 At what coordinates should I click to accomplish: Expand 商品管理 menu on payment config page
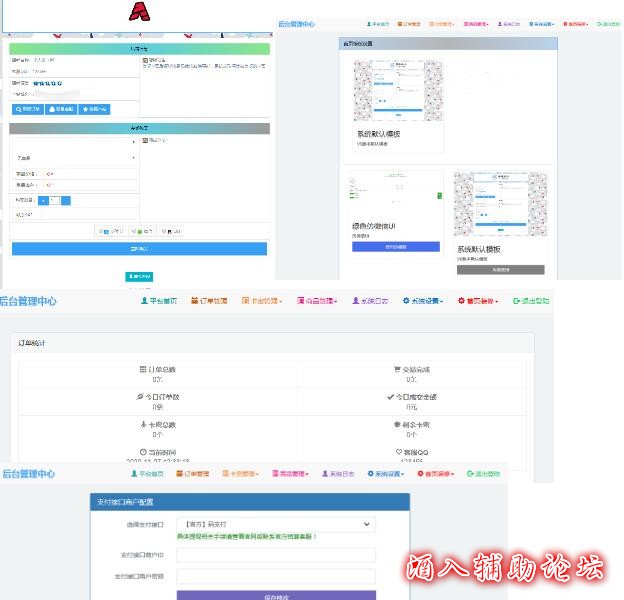291,473
